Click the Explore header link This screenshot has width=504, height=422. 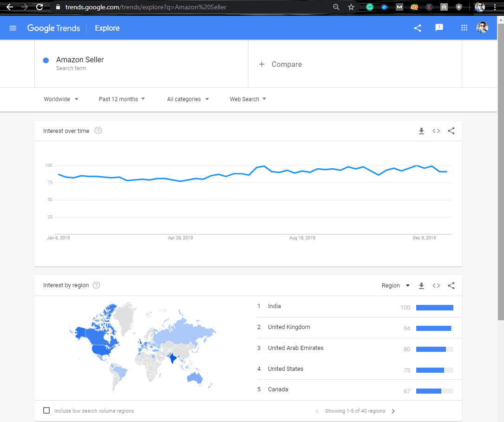coord(107,28)
